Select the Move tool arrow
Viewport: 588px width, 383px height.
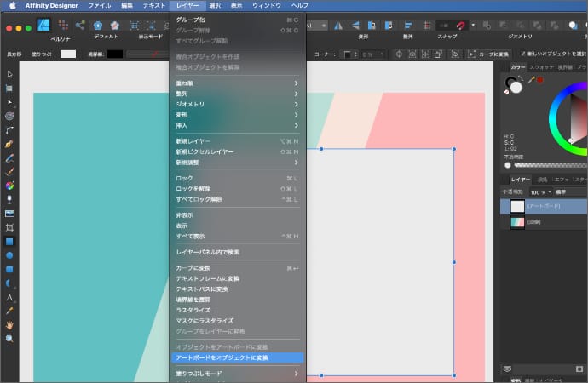[9, 75]
